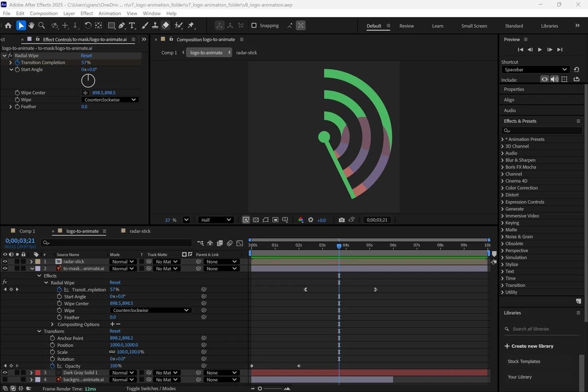Image resolution: width=588 pixels, height=392 pixels.
Task: Open the Animation menu
Action: (x=109, y=13)
